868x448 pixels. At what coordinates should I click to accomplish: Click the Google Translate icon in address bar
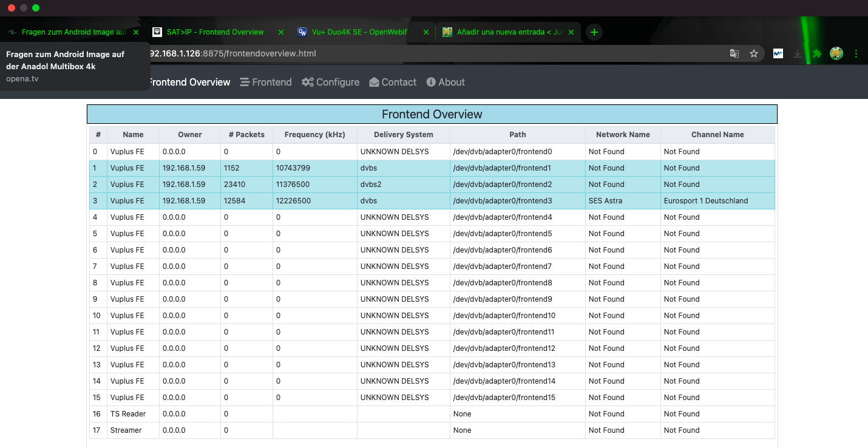click(734, 53)
